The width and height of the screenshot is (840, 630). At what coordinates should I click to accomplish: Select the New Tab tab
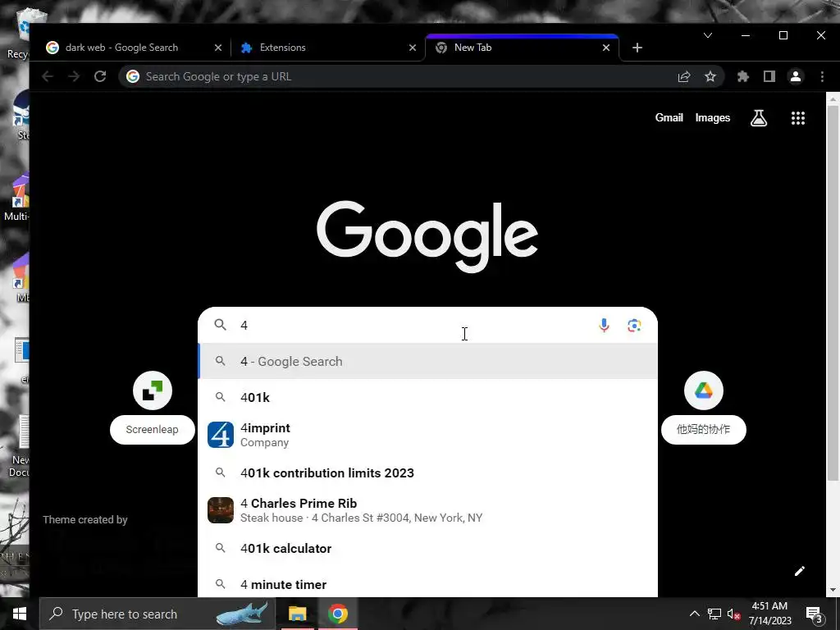[523, 48]
